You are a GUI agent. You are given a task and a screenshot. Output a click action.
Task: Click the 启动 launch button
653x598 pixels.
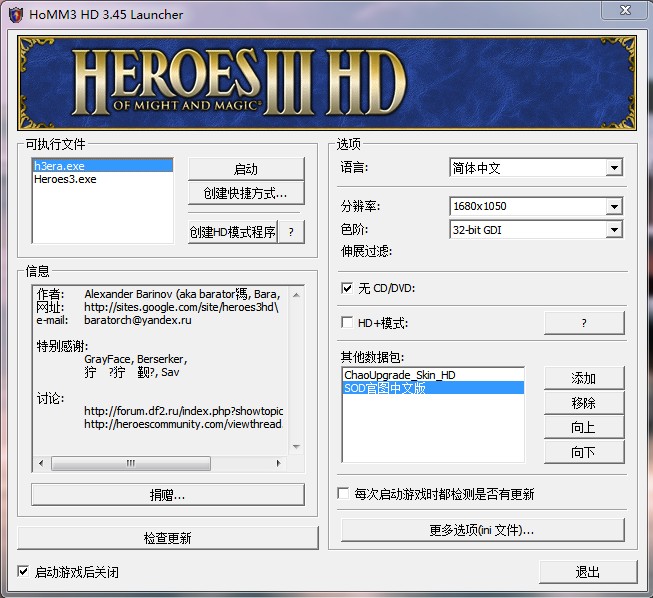246,169
